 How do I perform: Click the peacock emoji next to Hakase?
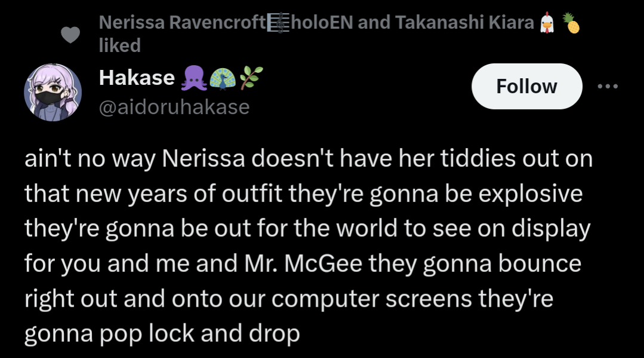[223, 78]
